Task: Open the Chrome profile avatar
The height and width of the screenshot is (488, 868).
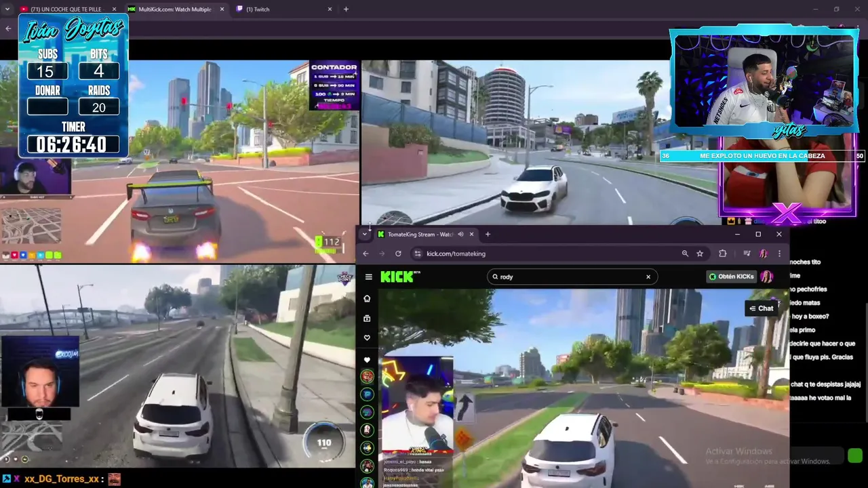Action: 764,253
